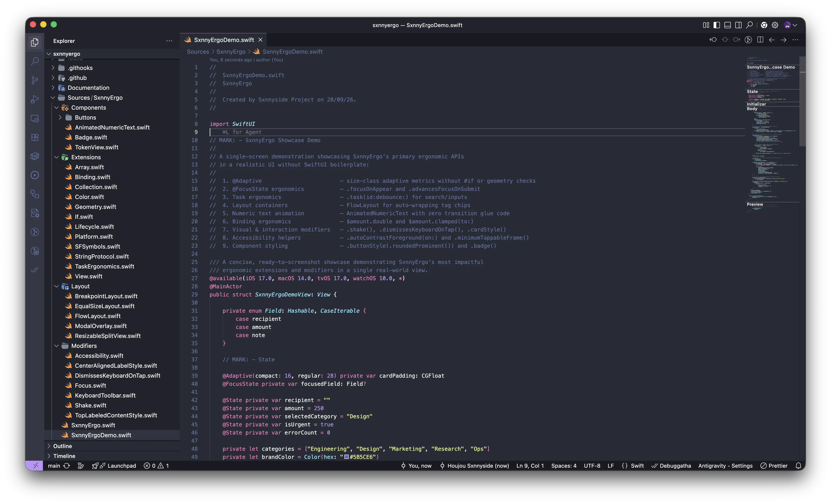Viewport: 831px width, 504px height.
Task: Navigate back with the left arrow
Action: (x=772, y=40)
